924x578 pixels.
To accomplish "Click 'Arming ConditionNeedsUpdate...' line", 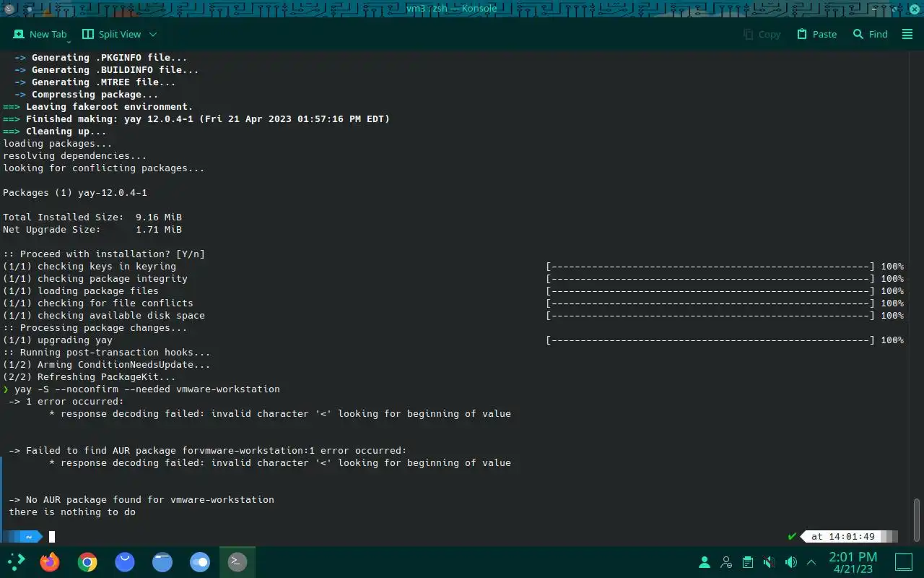I will (107, 365).
